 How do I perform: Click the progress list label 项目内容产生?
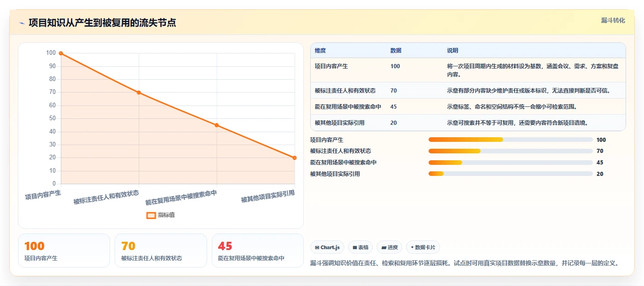tap(327, 140)
